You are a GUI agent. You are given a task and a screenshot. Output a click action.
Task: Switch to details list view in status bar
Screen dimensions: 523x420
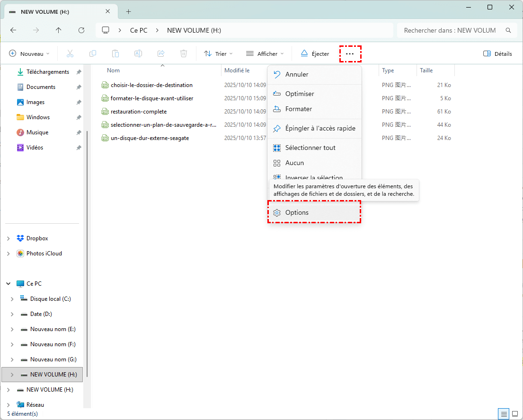504,414
